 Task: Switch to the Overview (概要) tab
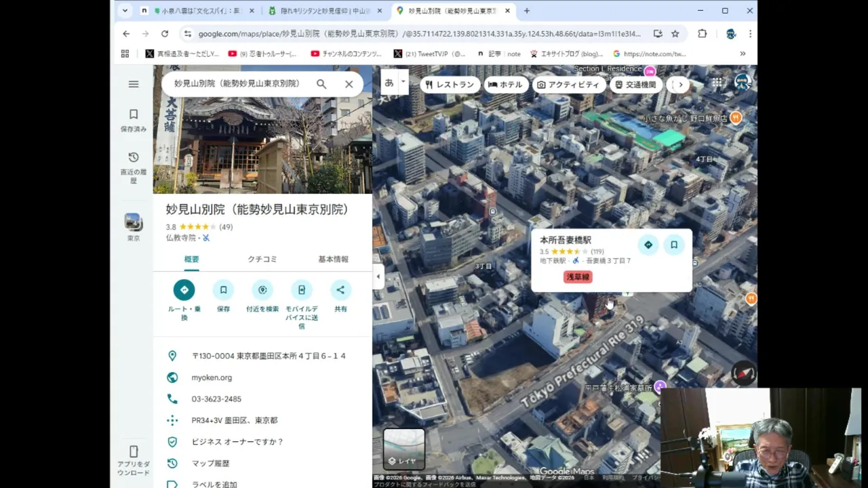pyautogui.click(x=192, y=260)
